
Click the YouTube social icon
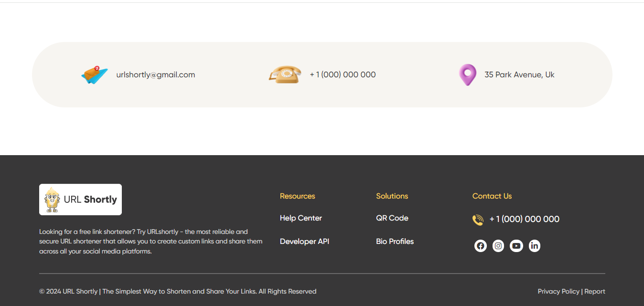[516, 246]
